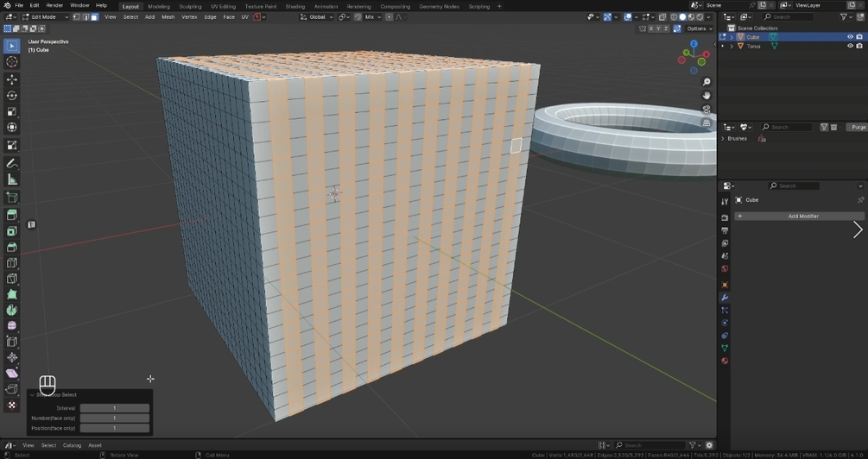The width and height of the screenshot is (868, 459).
Task: Hide the Torus object in outliner
Action: pos(850,46)
